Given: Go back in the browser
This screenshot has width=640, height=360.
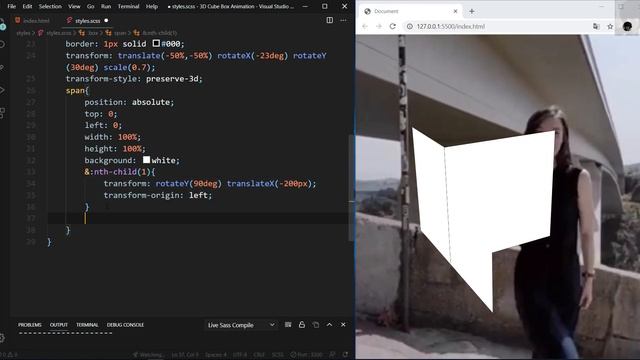Looking at the screenshot, I should tap(365, 26).
